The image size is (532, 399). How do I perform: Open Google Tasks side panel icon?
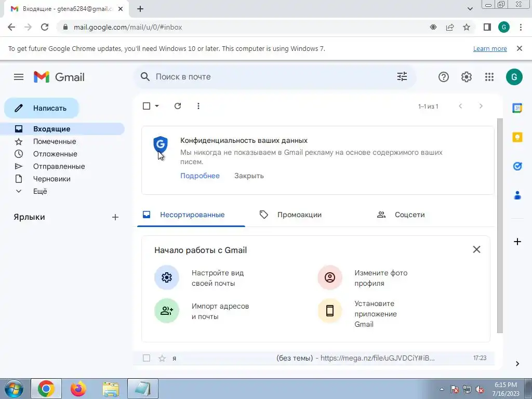[517, 166]
